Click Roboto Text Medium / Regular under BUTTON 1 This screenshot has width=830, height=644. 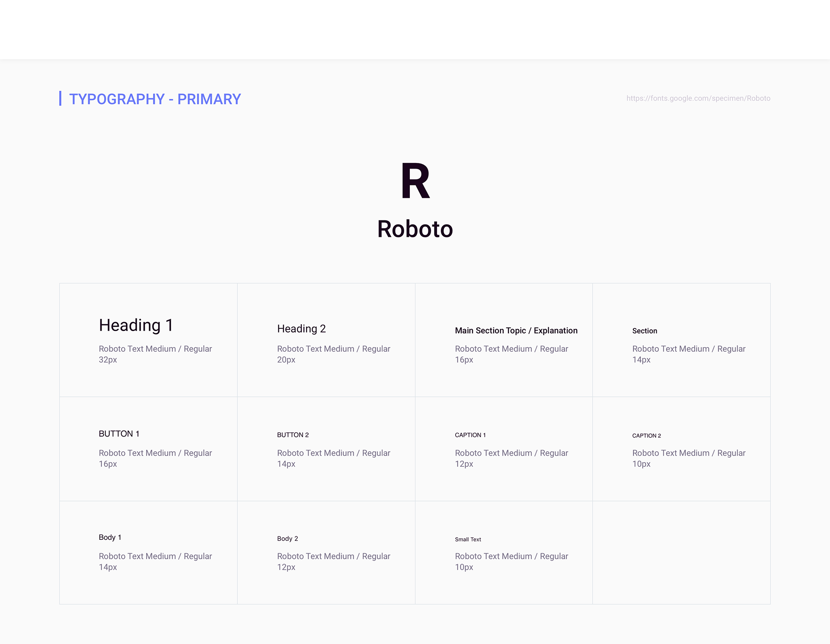155,453
